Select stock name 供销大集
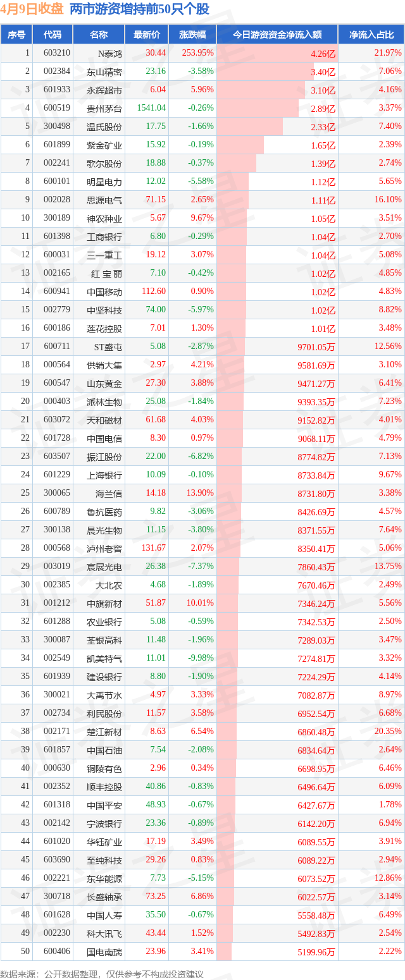405x980 pixels. coord(104,365)
